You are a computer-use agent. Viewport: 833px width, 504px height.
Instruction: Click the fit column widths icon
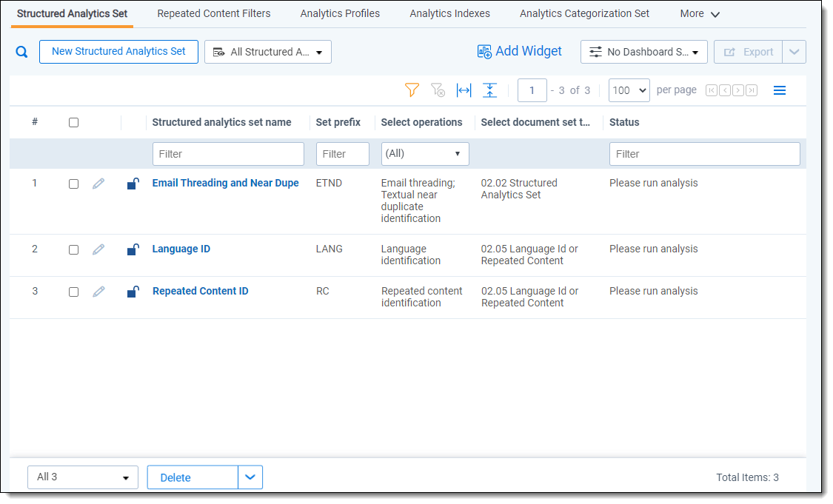pyautogui.click(x=464, y=90)
